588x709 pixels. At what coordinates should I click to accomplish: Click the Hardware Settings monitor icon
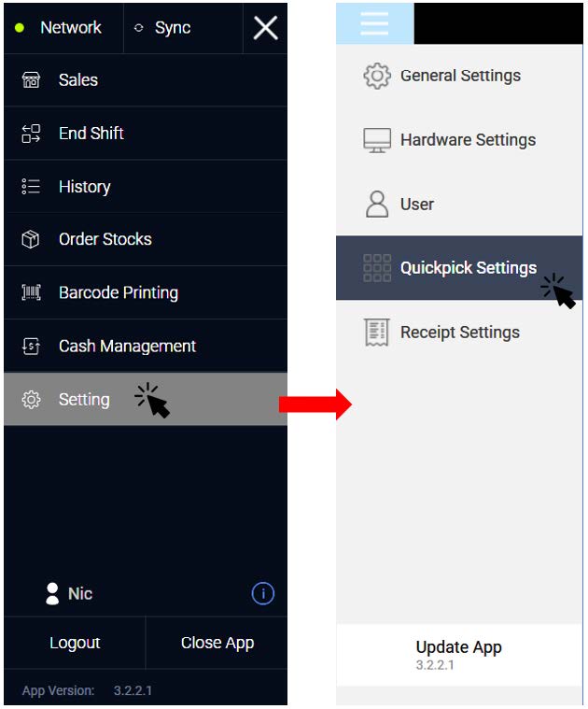(377, 140)
